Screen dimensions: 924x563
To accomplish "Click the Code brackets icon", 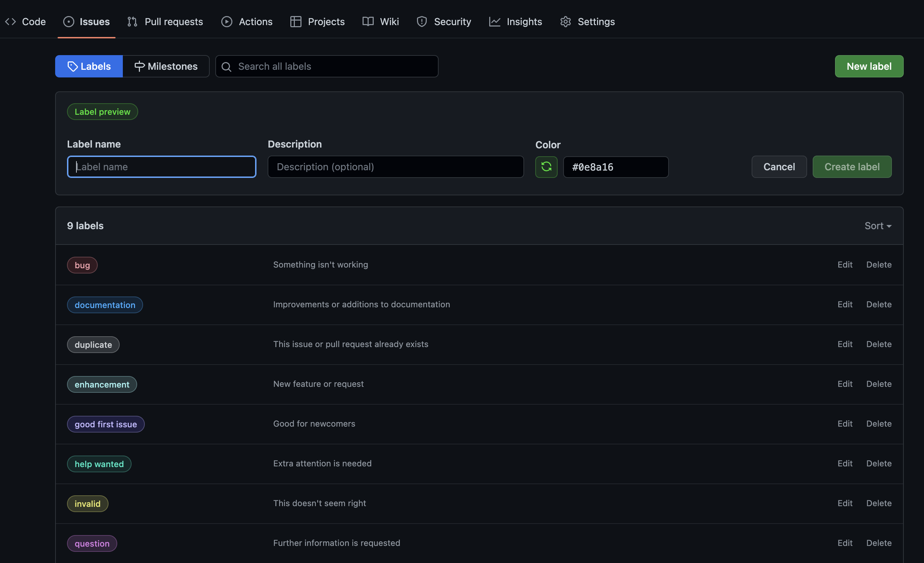I will pyautogui.click(x=10, y=22).
